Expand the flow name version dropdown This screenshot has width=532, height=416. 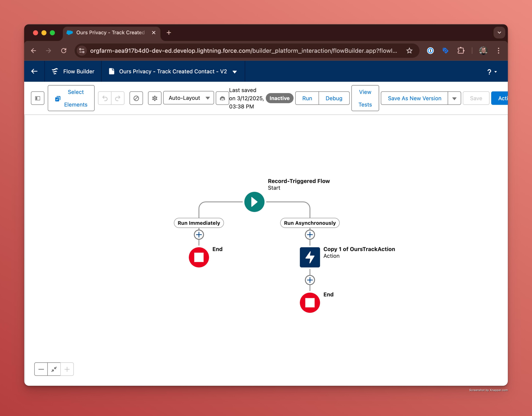pos(235,72)
